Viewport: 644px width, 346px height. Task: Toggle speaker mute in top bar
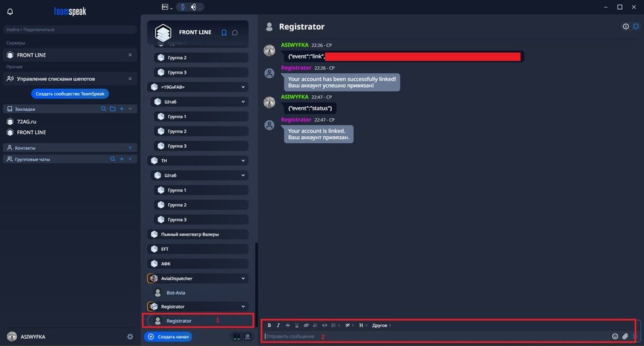193,7
